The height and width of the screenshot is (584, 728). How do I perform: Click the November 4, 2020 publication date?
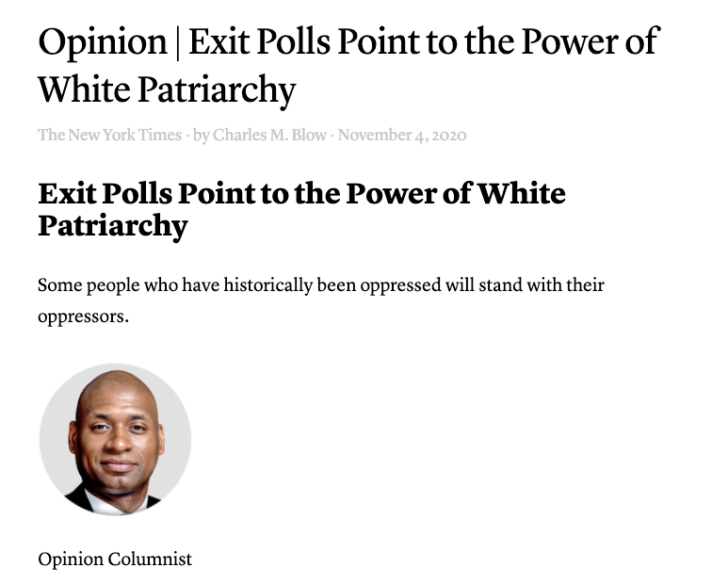pos(402,135)
